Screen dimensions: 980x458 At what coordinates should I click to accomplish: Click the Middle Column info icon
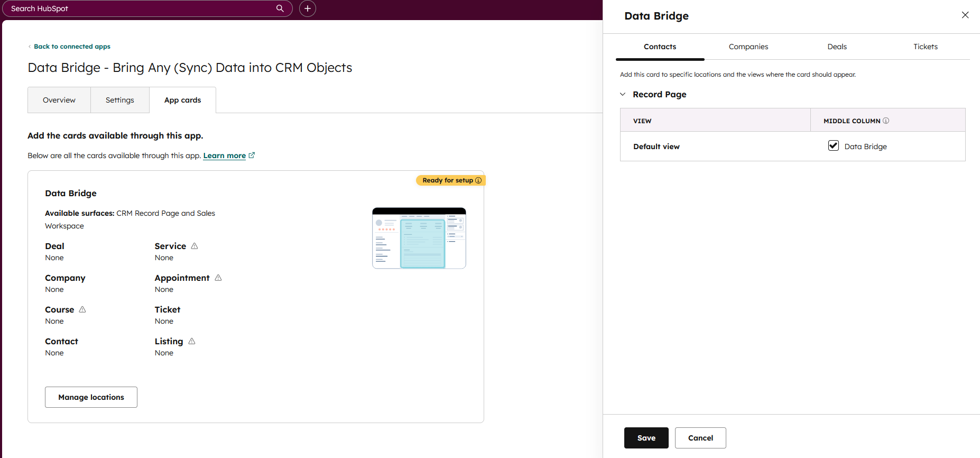tap(886, 121)
